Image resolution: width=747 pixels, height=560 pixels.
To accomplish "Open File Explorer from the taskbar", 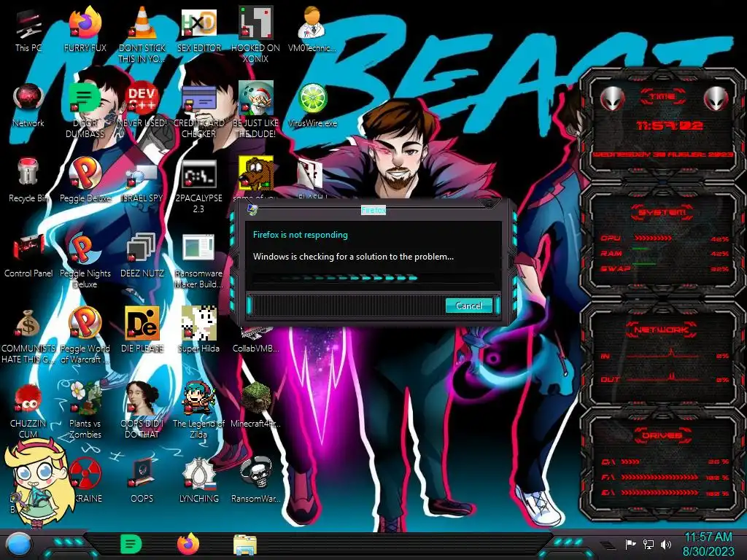I will tap(245, 545).
